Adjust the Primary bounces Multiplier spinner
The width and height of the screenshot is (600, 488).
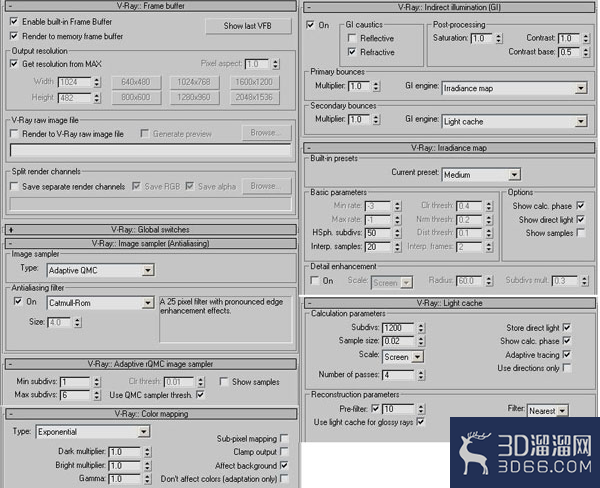pyautogui.click(x=377, y=86)
